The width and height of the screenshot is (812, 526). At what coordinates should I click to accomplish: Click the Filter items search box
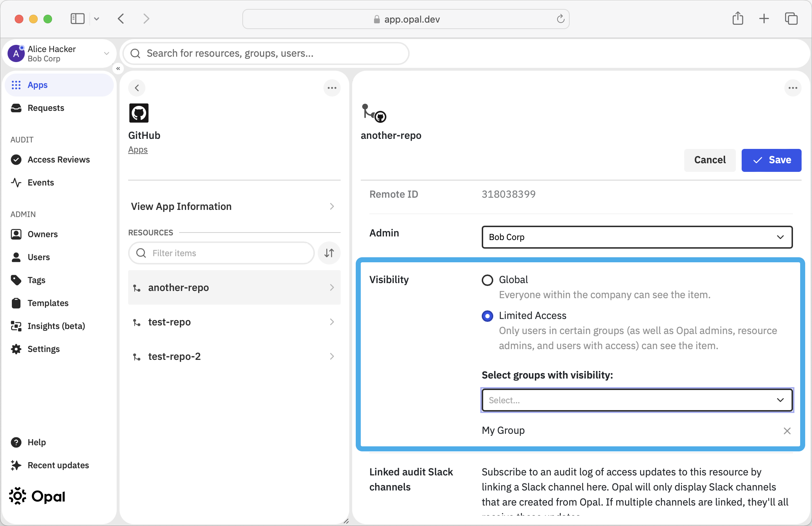pos(221,253)
